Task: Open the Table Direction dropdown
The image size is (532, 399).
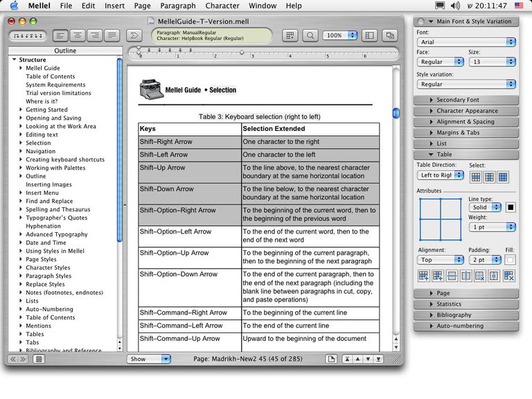Action: pyautogui.click(x=440, y=175)
